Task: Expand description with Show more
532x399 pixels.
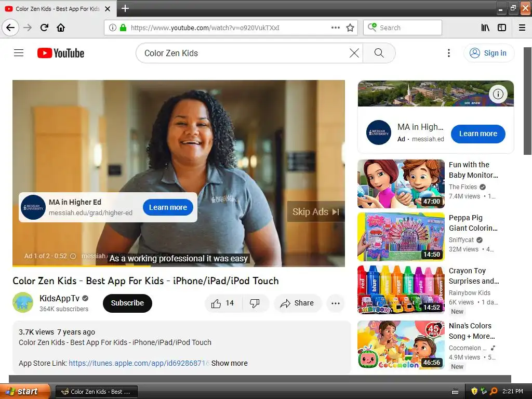Action: point(229,363)
